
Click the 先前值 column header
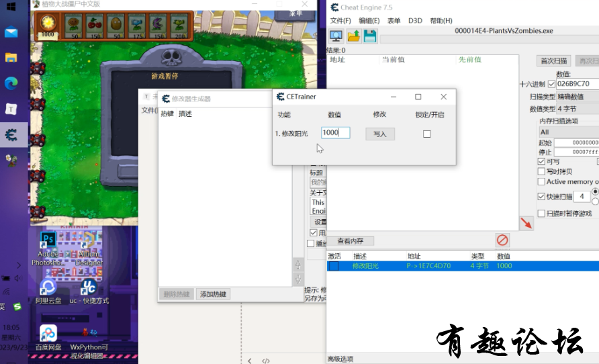pos(470,60)
